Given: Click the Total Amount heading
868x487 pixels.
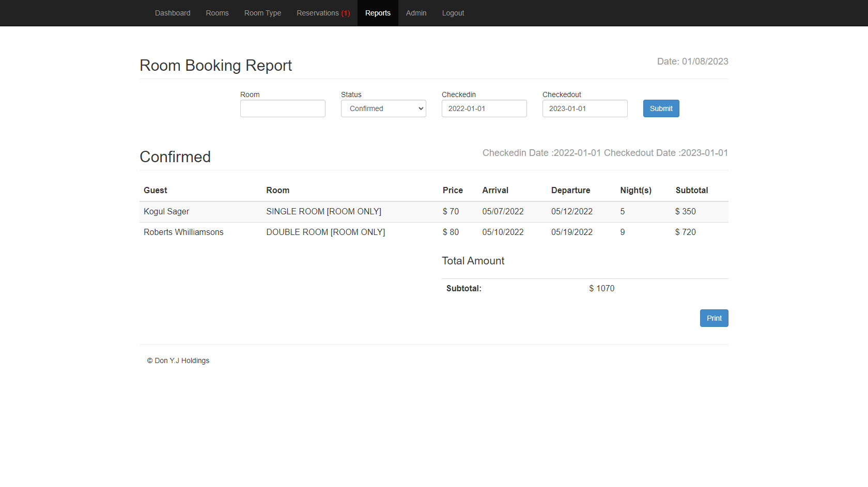Looking at the screenshot, I should [473, 261].
